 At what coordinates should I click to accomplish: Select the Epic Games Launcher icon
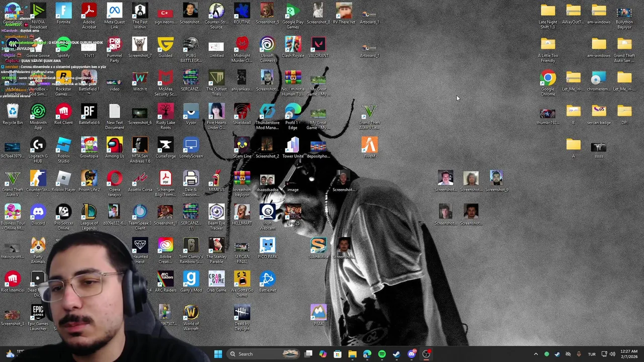tap(38, 318)
